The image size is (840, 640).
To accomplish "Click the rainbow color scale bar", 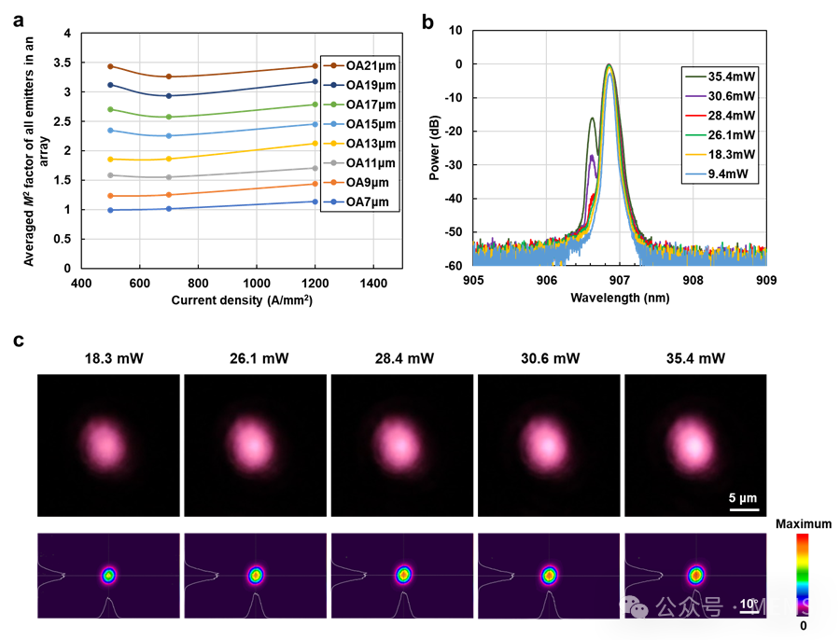I will pos(802,571).
